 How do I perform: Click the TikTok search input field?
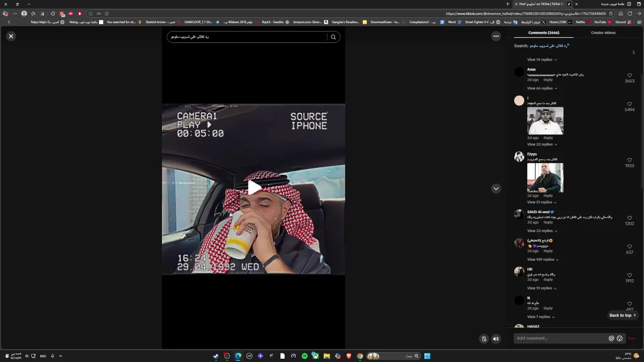point(247,37)
